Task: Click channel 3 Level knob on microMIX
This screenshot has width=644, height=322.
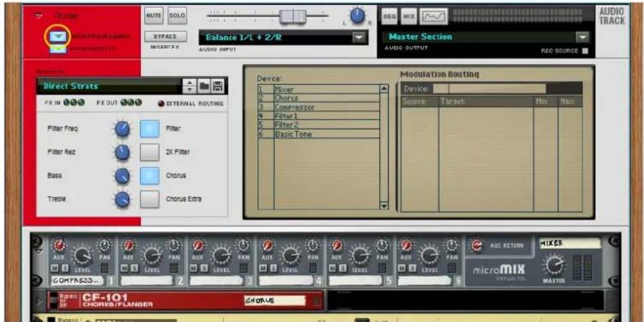Action: (221, 256)
